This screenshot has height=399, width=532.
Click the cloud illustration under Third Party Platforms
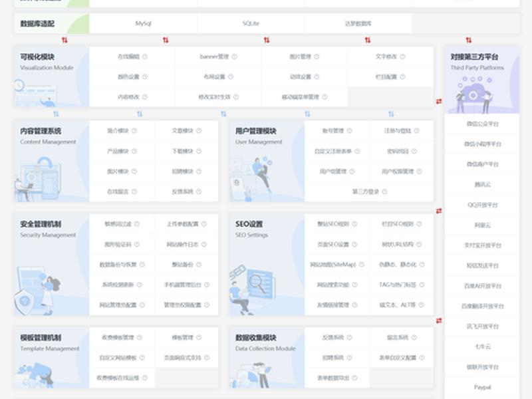(x=474, y=94)
